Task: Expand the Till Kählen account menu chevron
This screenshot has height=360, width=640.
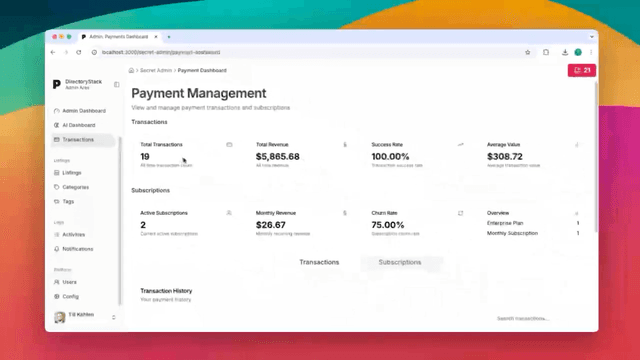Action: tap(113, 317)
